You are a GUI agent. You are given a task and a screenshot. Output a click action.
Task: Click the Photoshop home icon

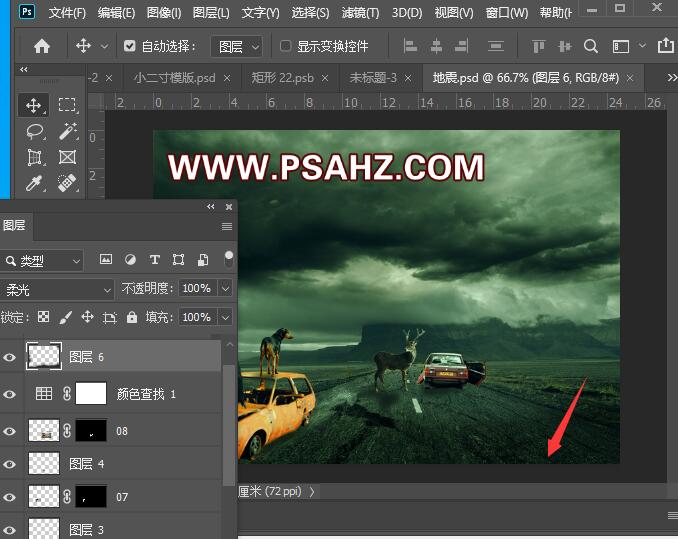pos(42,46)
